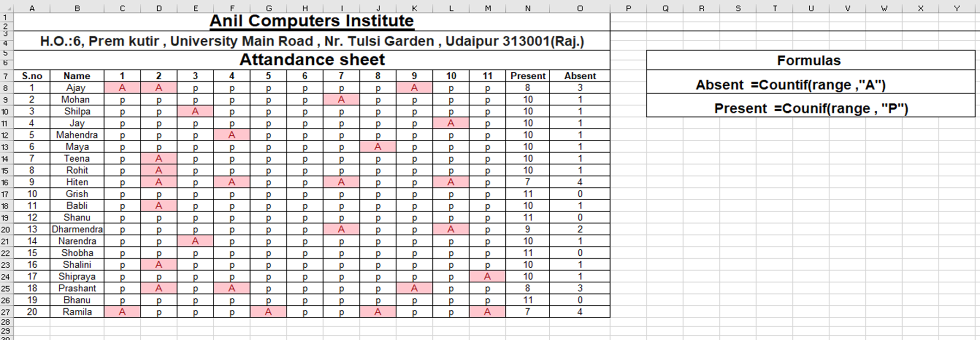Click the Anil Computers Institute title cell

pos(311,21)
